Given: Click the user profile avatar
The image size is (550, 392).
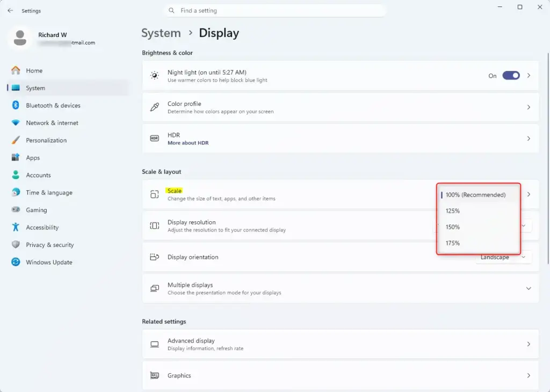Looking at the screenshot, I should (x=20, y=38).
